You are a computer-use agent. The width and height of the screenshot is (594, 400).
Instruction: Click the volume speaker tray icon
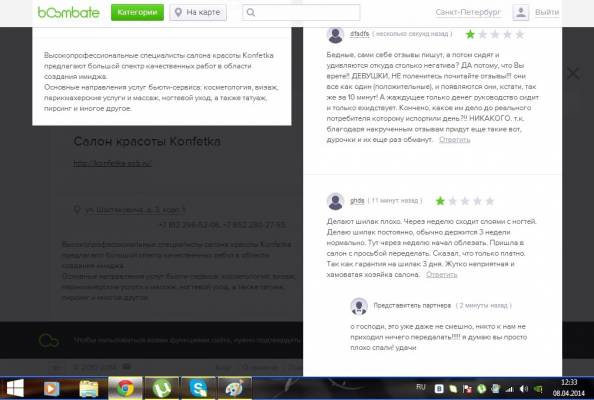[524, 389]
